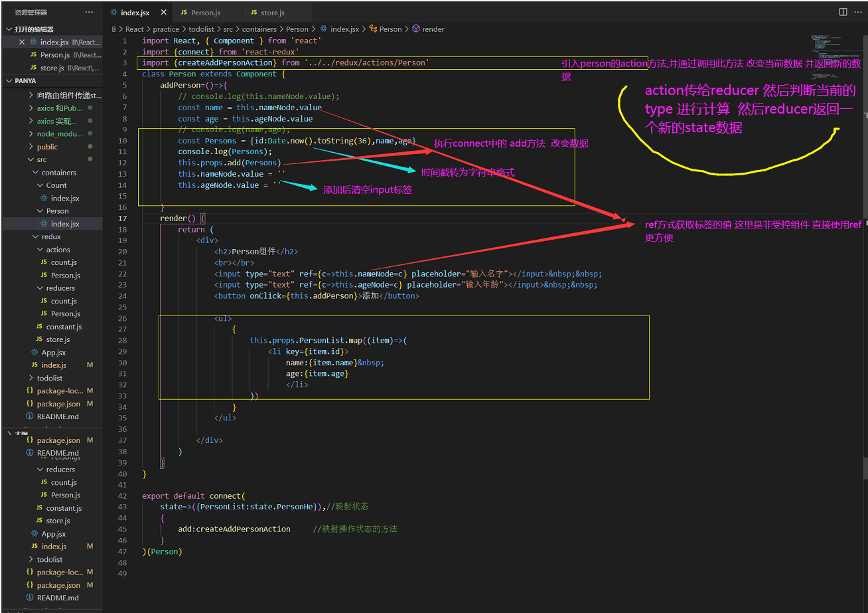
Task: Click the practice breadcrumb segment
Action: (166, 29)
